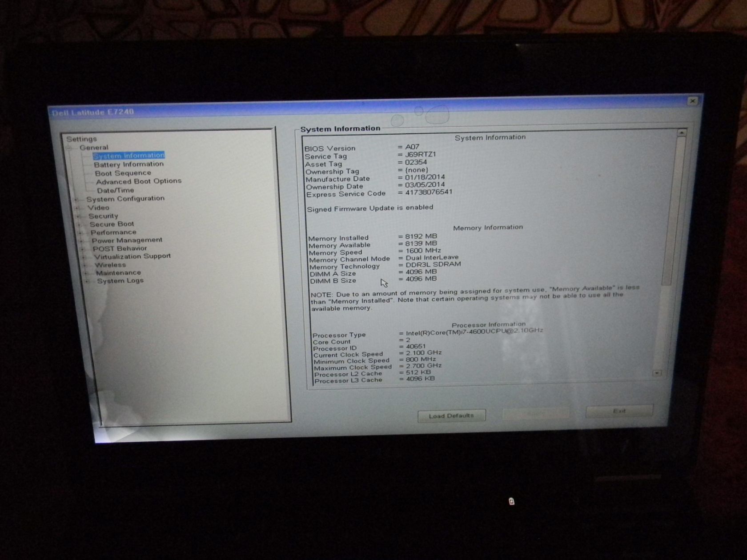Screen dimensions: 747x560
Task: Select the Date/Time entry
Action: pos(115,190)
